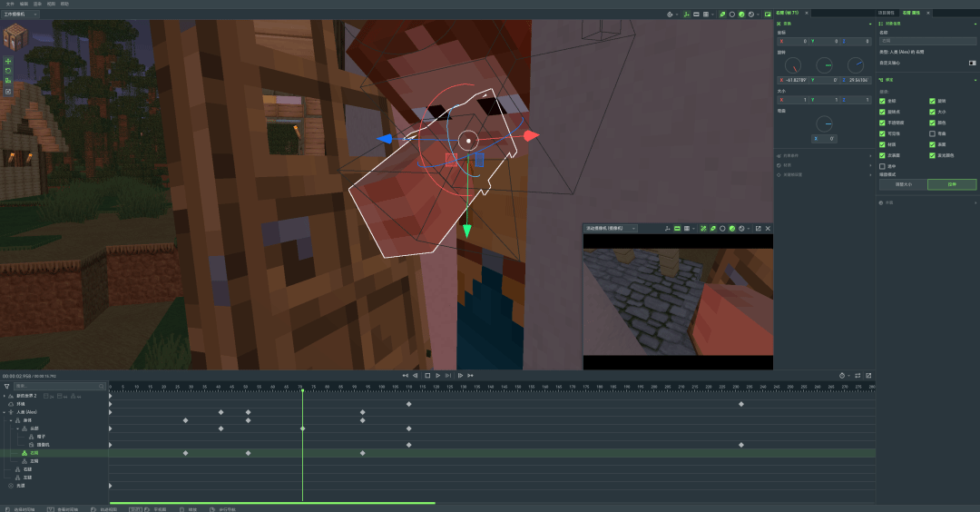This screenshot has height=512, width=980.
Task: Select the scale tool in the viewport sidebar
Action: tap(8, 81)
